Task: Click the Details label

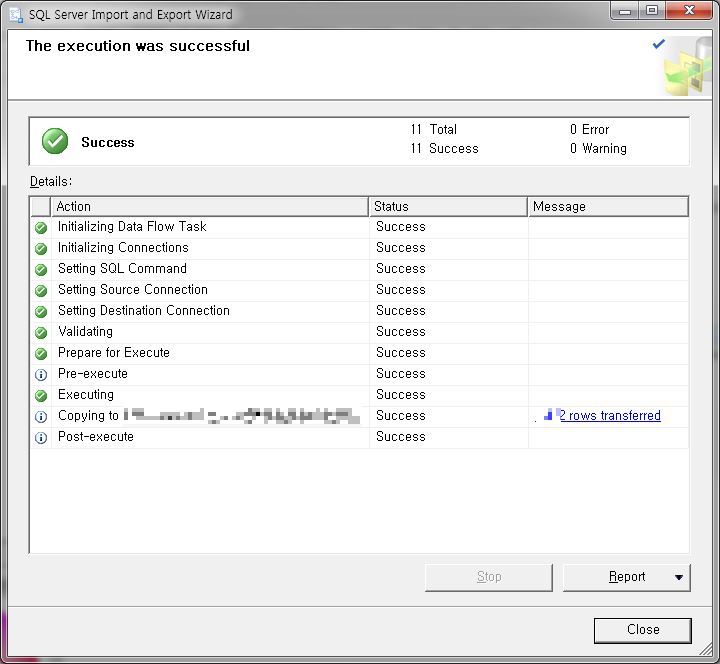Action: 51,181
